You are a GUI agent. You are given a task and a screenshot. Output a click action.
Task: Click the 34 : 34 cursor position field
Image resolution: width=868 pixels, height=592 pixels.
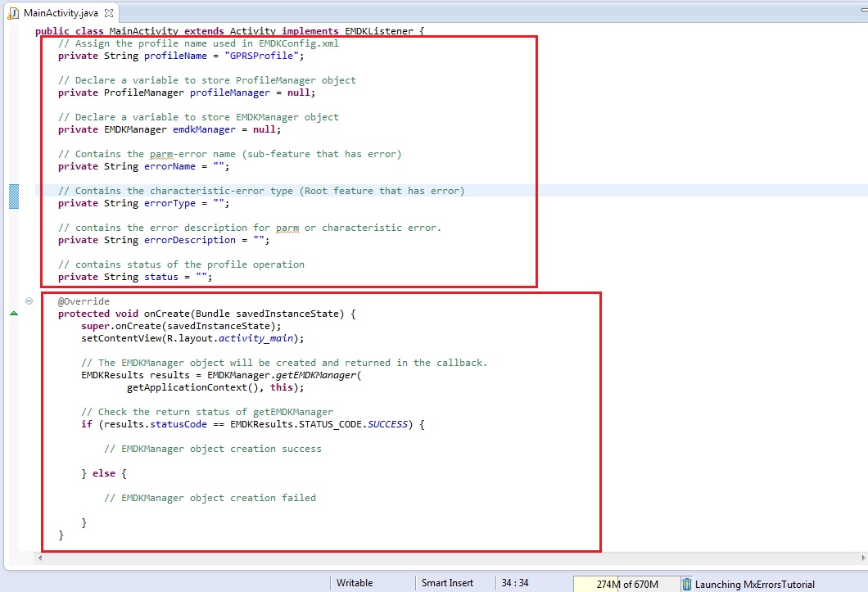tap(515, 583)
